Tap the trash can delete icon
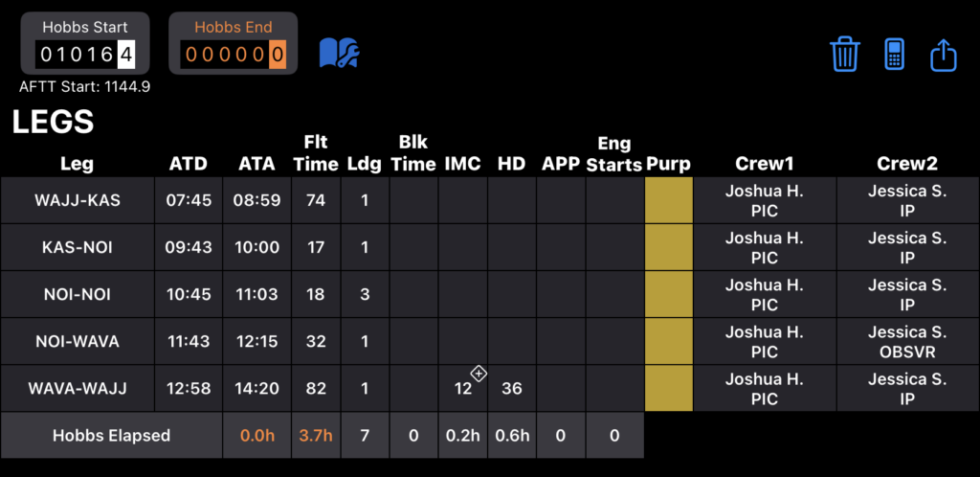This screenshot has width=980, height=477. 845,55
